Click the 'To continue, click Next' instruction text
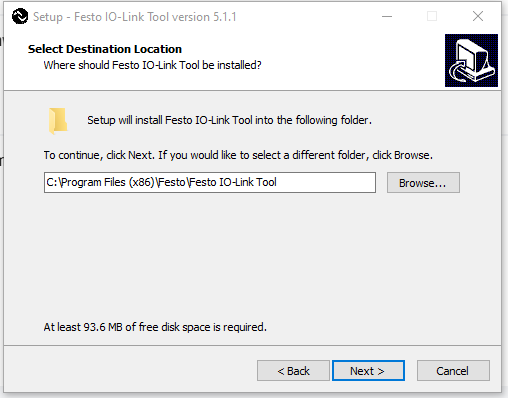 [238, 155]
